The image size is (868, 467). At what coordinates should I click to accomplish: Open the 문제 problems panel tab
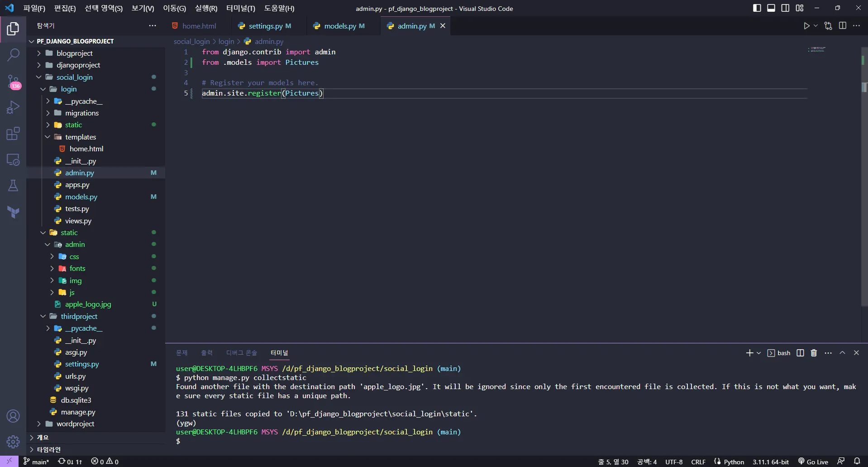(182, 353)
